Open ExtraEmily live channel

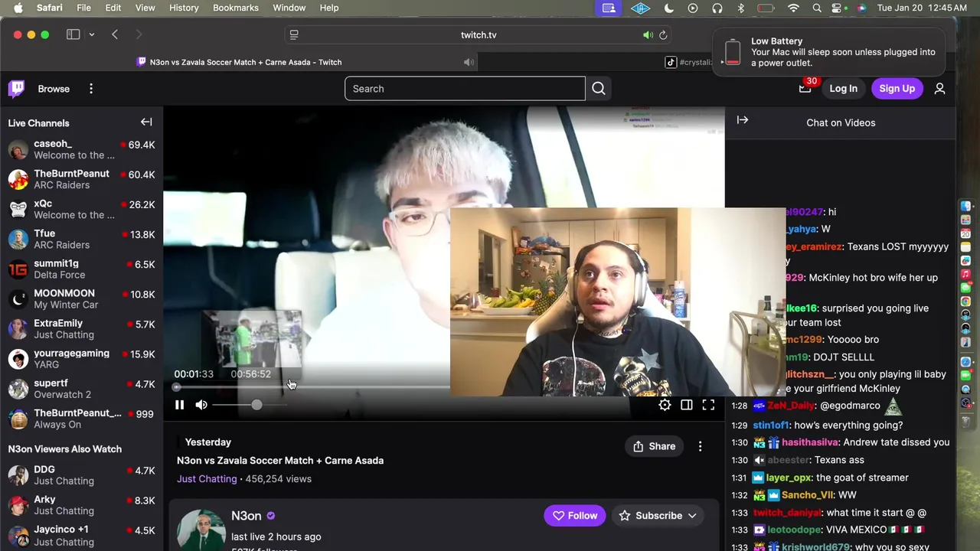[81, 328]
